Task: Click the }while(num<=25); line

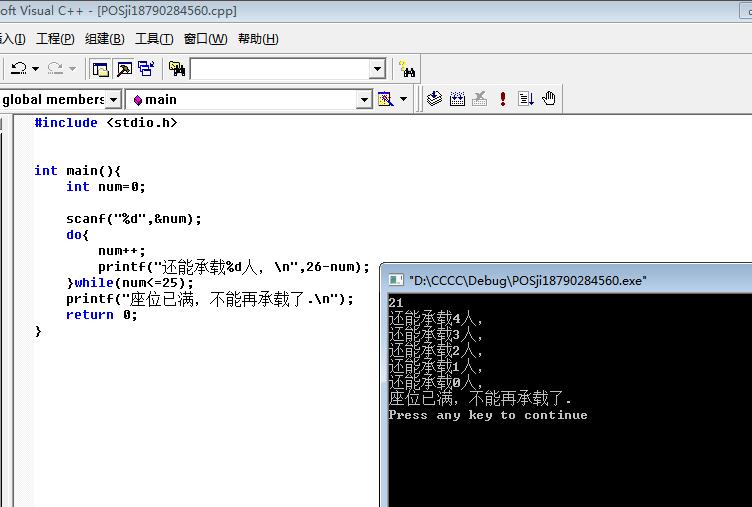Action: click(130, 283)
